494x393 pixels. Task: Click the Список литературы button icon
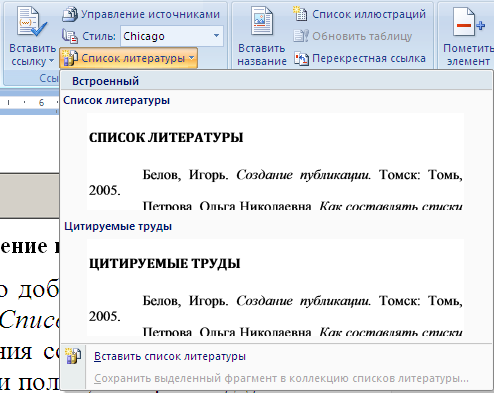70,58
